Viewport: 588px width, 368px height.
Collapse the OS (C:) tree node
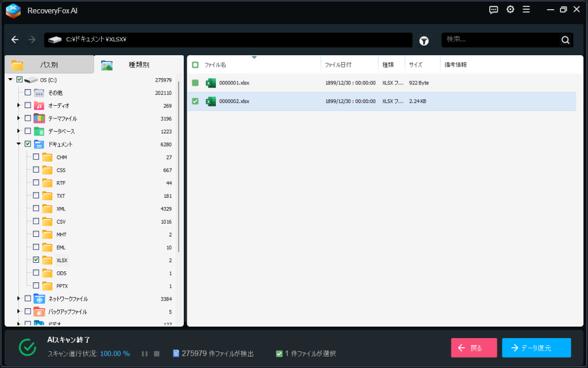tap(10, 79)
